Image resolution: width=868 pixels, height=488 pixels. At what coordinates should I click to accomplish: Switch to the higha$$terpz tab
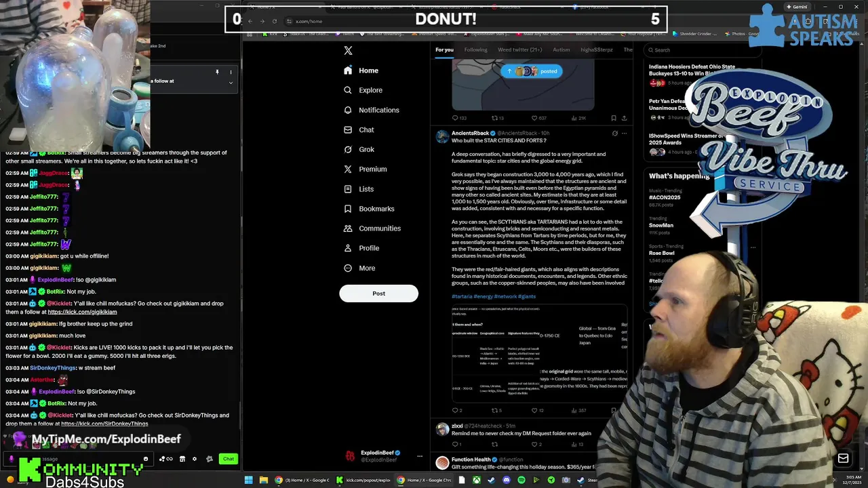[x=597, y=49]
